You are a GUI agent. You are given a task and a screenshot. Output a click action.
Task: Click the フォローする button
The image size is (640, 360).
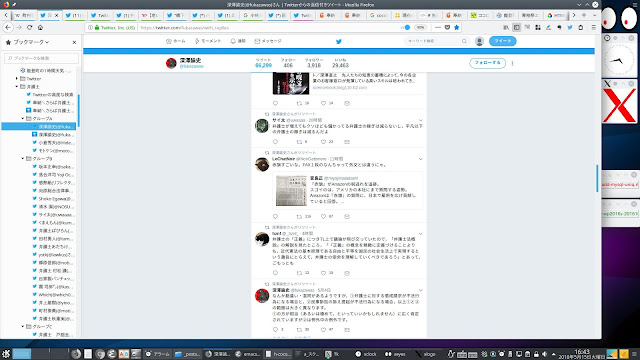487,63
